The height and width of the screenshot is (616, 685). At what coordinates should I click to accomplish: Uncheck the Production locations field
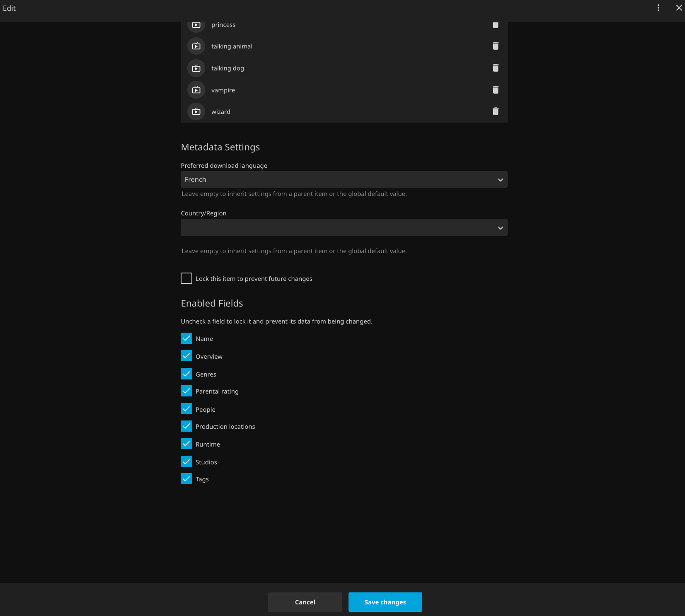click(186, 426)
